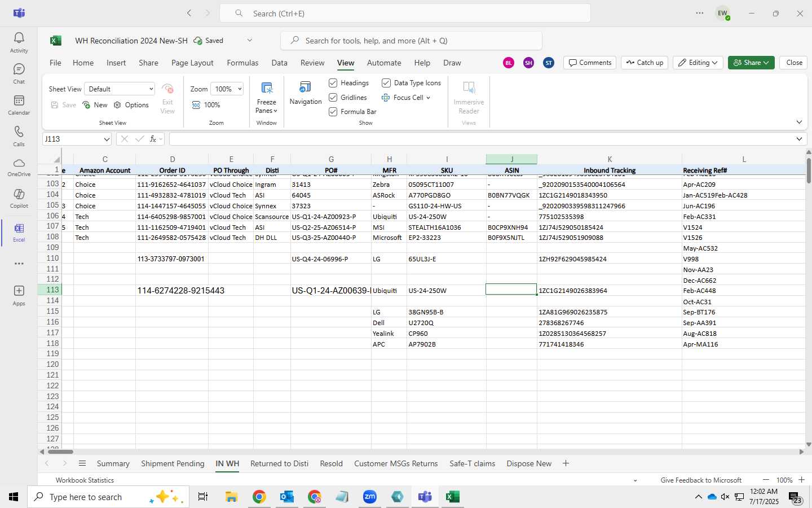
Task: Open Share button dropdown
Action: pos(751,63)
